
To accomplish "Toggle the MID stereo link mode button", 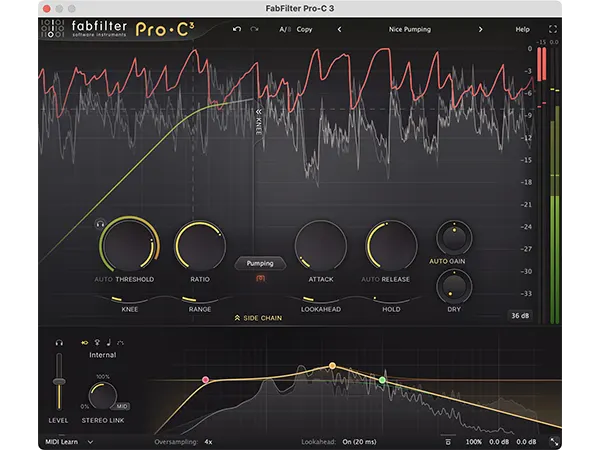I will (x=122, y=406).
